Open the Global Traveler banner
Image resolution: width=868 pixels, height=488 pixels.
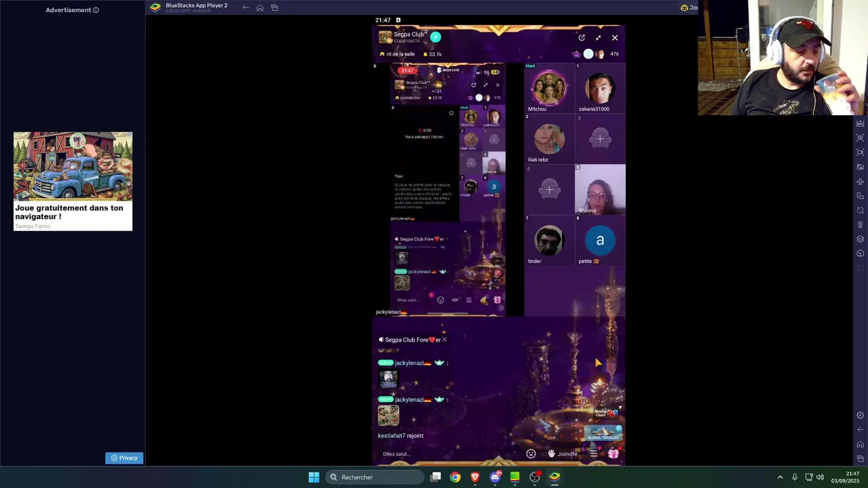point(603,433)
